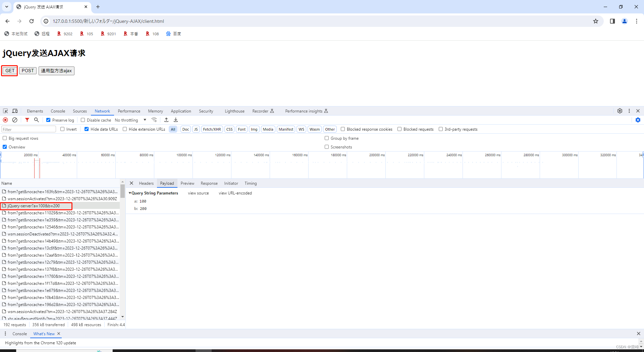Go back in browser history
The image size is (644, 352).
click(7, 21)
